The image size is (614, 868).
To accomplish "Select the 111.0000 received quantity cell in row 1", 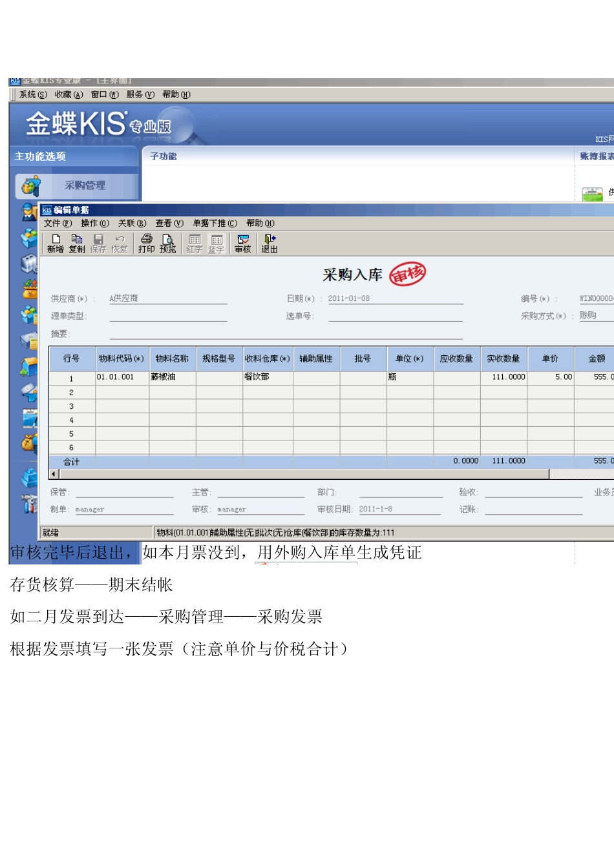I will (x=504, y=377).
